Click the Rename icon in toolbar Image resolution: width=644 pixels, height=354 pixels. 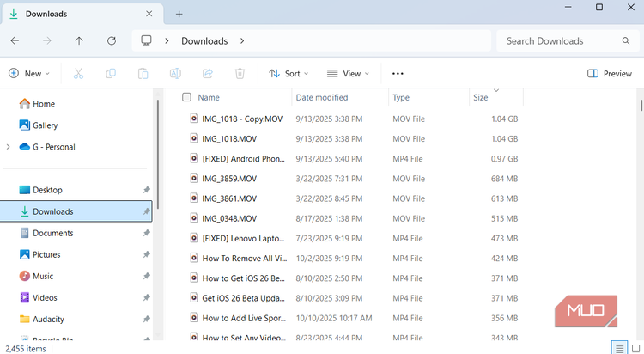(175, 74)
